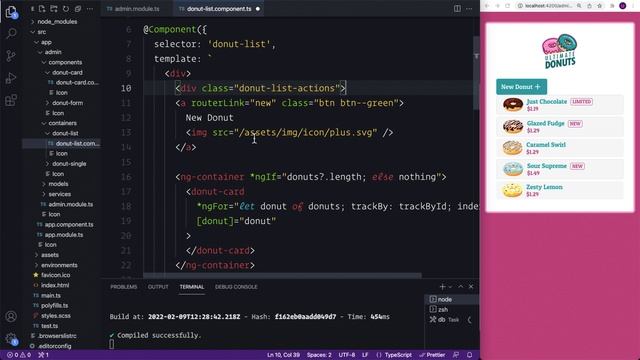
Task: Open the Source Control view
Action: [x=11, y=56]
